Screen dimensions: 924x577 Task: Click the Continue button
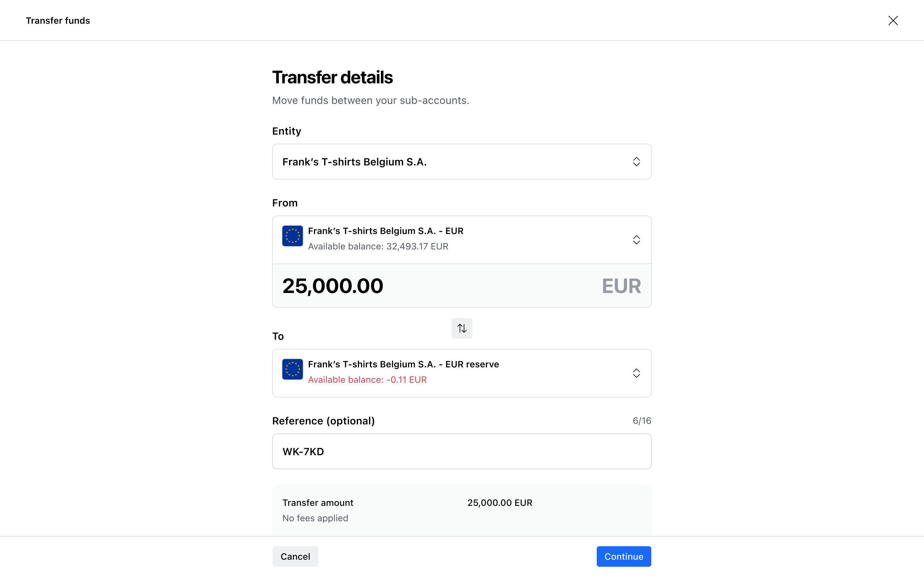tap(623, 556)
